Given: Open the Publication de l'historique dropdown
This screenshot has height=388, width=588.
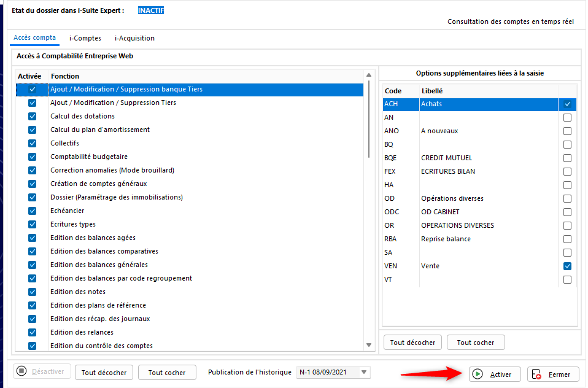Looking at the screenshot, I should [x=365, y=372].
